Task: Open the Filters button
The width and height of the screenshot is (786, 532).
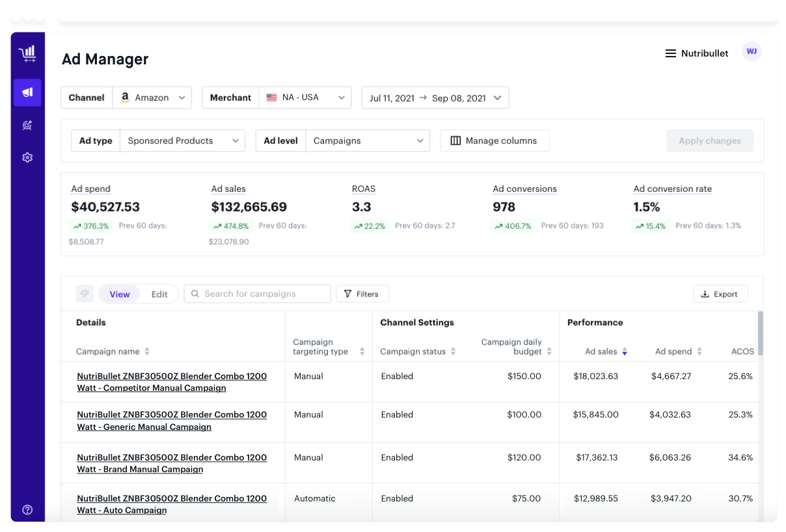Action: tap(362, 294)
